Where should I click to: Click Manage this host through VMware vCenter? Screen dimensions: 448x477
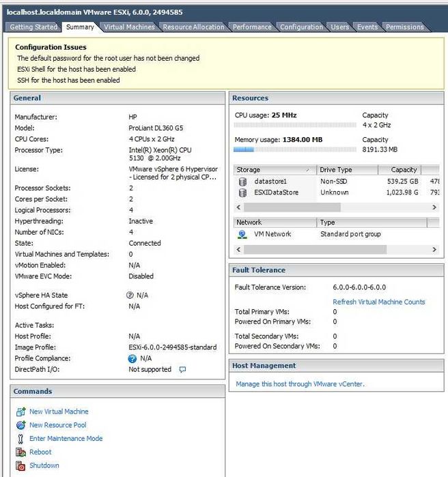(x=300, y=384)
